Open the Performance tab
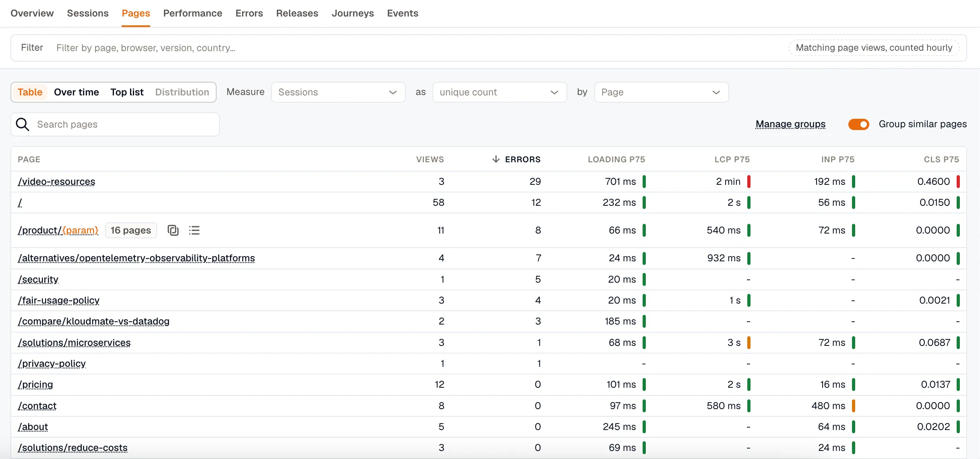 [x=192, y=13]
